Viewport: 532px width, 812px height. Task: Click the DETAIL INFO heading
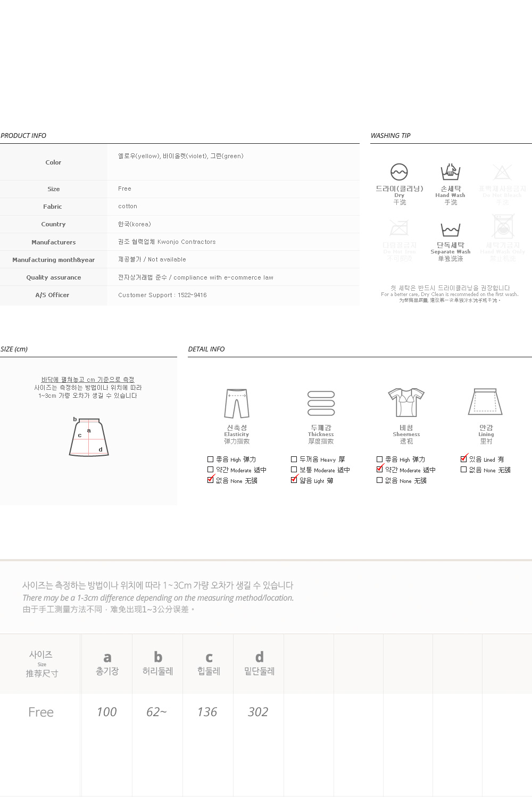tap(206, 349)
